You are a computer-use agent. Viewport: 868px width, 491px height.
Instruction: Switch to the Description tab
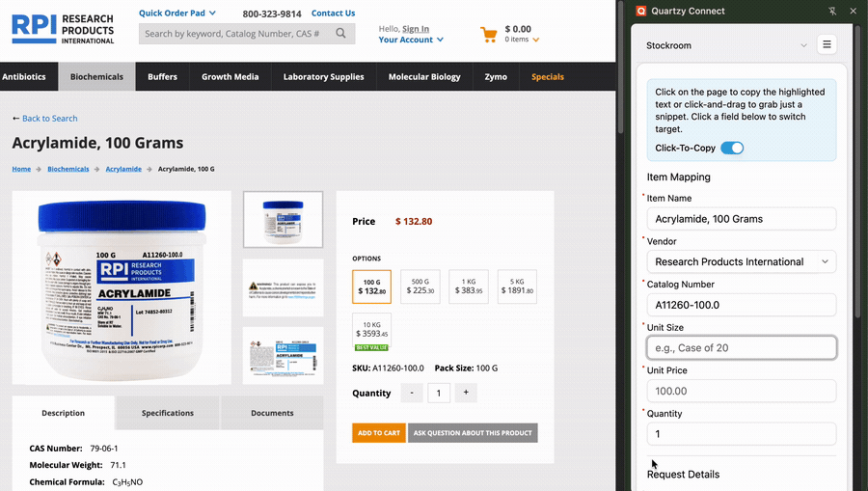[63, 413]
